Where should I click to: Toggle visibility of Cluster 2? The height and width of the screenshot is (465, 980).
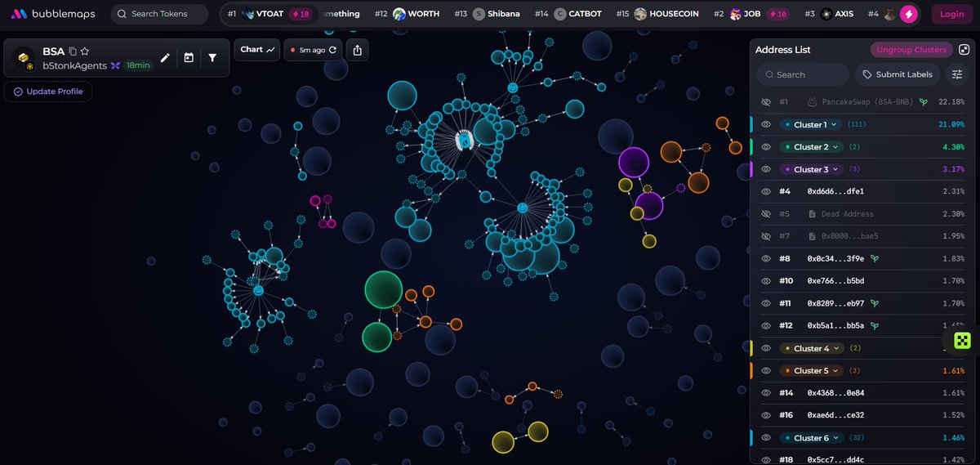point(766,147)
